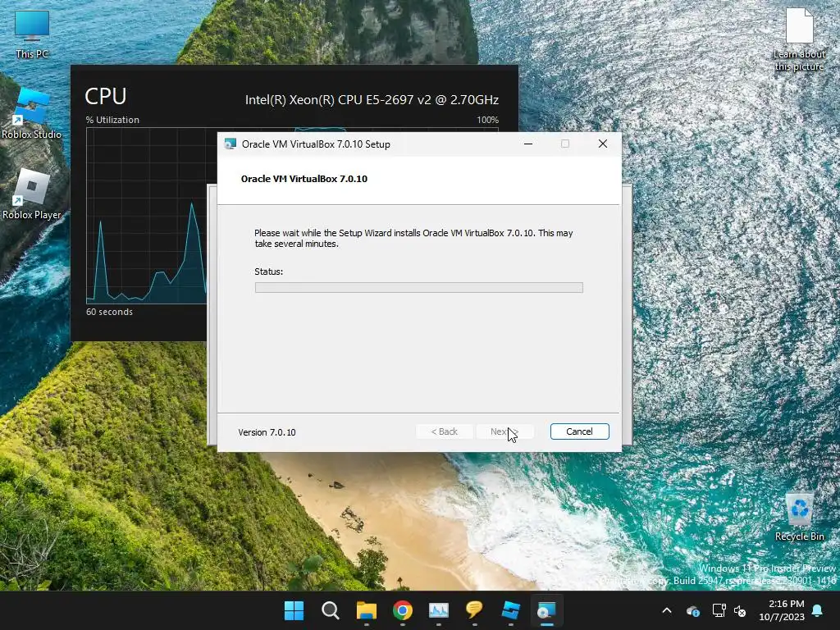Viewport: 840px width, 630px height.
Task: Click the installation status progress bar
Action: 418,288
